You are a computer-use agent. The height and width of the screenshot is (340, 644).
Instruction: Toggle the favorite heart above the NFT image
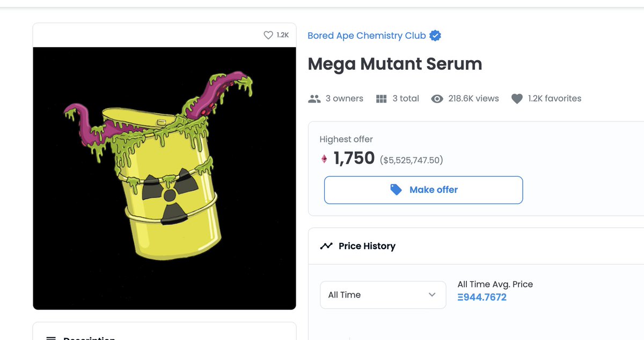pyautogui.click(x=268, y=35)
